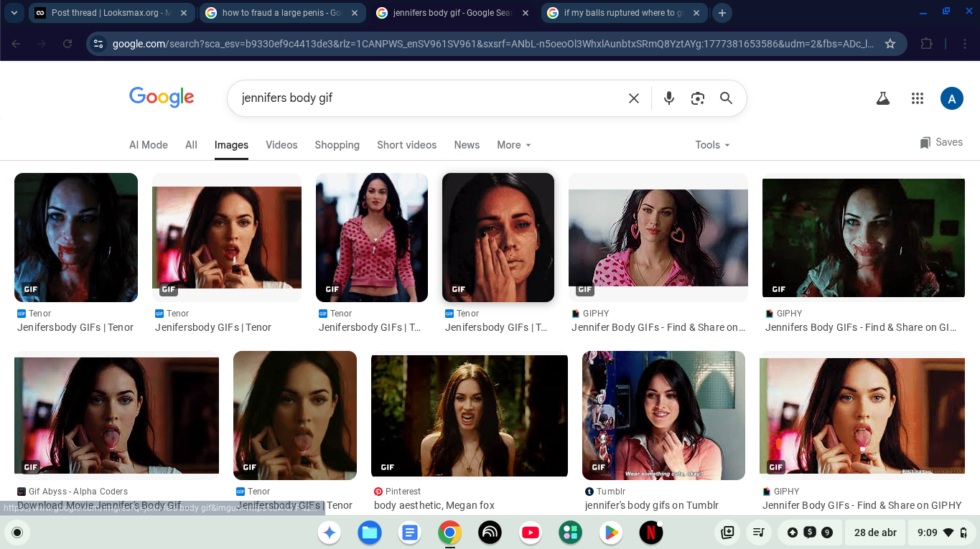Switch to the Shopping results tab

click(x=337, y=145)
